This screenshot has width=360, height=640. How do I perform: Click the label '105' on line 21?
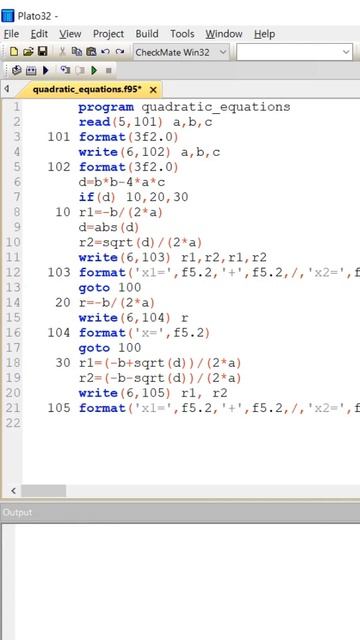(59, 408)
